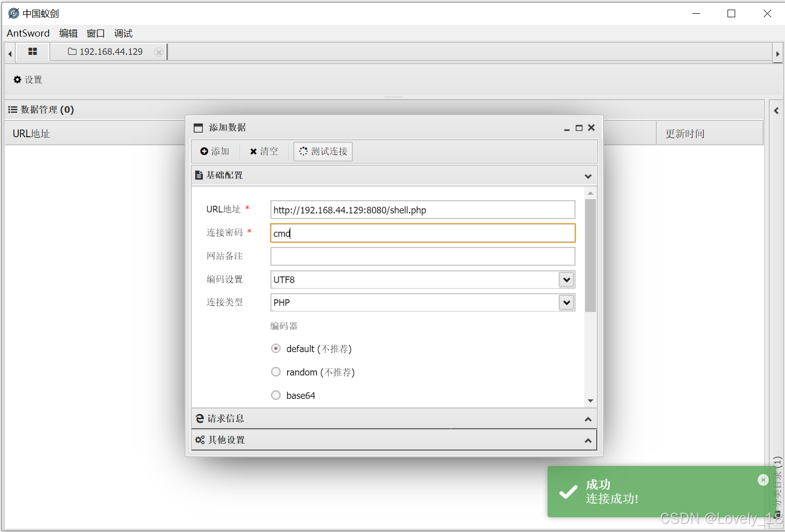Click the 其他设置 gears icon
785x532 pixels.
coord(200,440)
